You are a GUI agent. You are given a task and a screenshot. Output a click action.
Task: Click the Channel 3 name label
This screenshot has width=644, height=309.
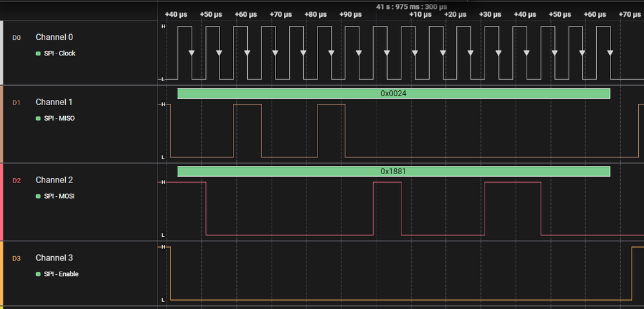pyautogui.click(x=54, y=258)
